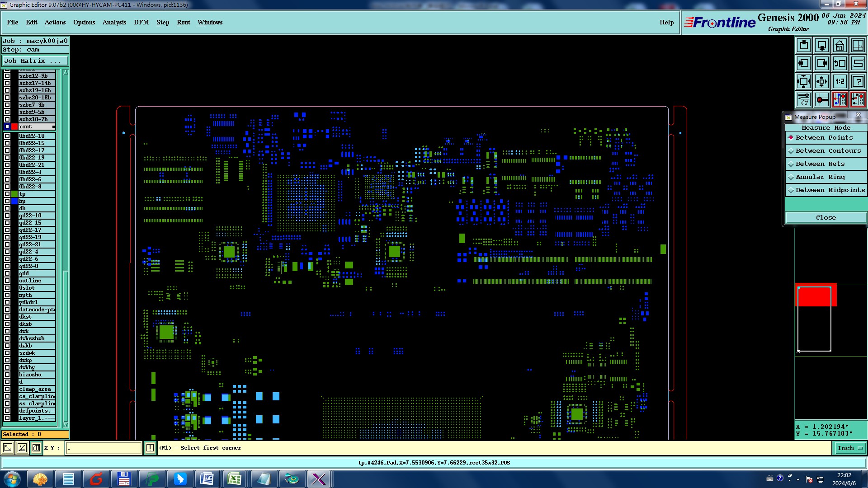The image size is (868, 488).
Task: Open the Analysis menu
Action: pos(114,22)
